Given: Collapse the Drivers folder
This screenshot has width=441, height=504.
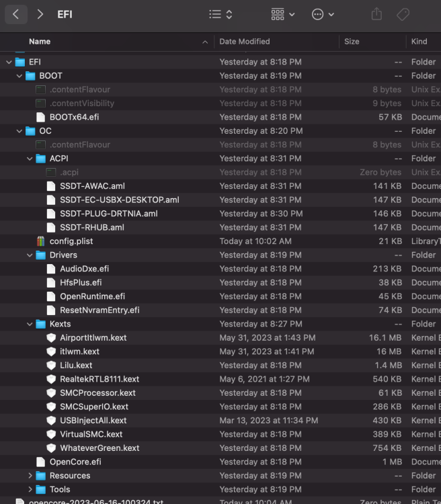Looking at the screenshot, I should click(30, 255).
